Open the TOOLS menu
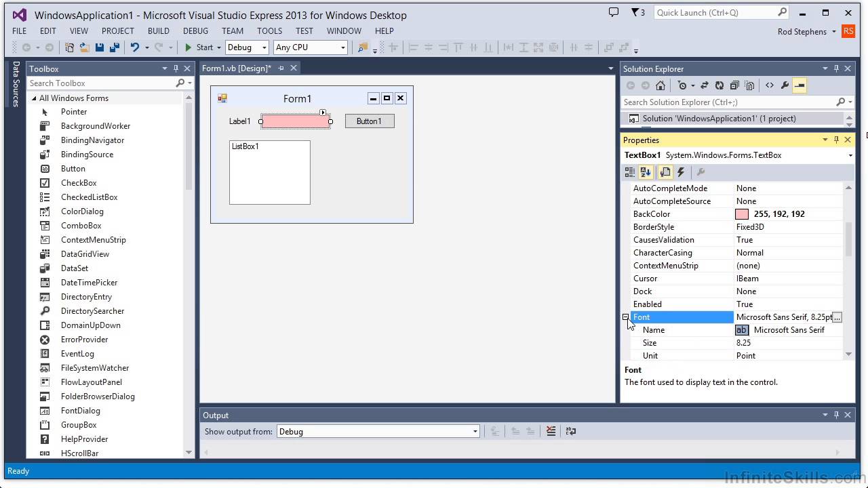Image resolution: width=868 pixels, height=488 pixels. click(269, 31)
